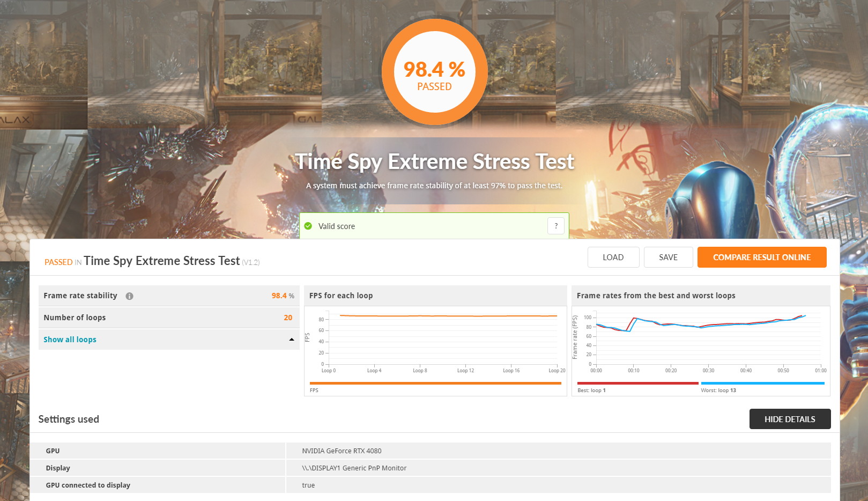Open the question mark help for Valid score
Screen dimensions: 868x501
(x=556, y=226)
